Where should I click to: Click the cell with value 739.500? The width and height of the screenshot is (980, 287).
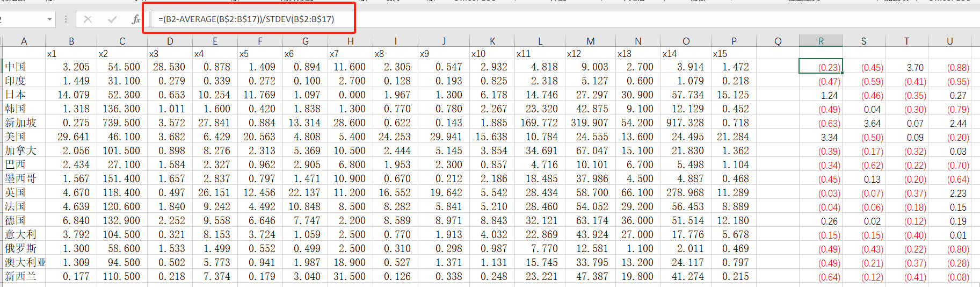tap(122, 123)
